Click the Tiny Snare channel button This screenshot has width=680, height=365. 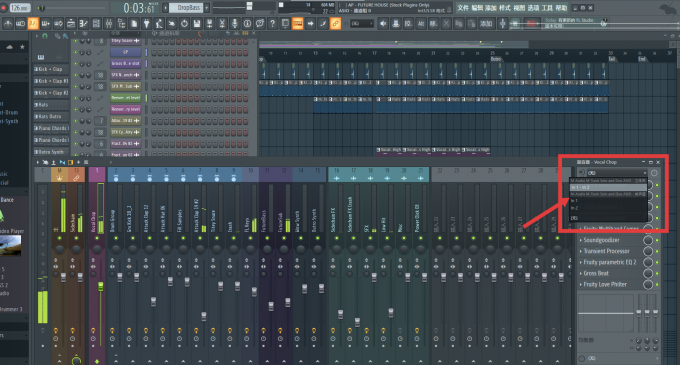pyautogui.click(x=125, y=41)
